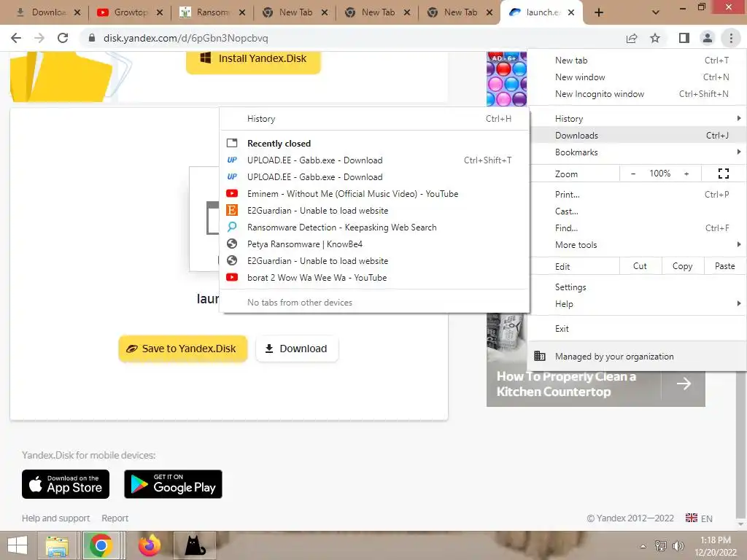Close the Ransomware tab
This screenshot has width=747, height=560.
pos(242,12)
